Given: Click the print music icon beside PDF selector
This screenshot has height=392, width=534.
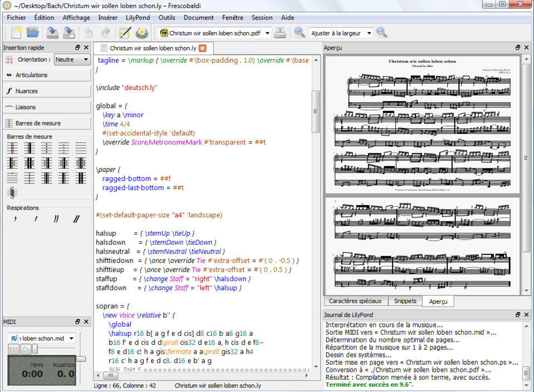Looking at the screenshot, I should (x=280, y=33).
